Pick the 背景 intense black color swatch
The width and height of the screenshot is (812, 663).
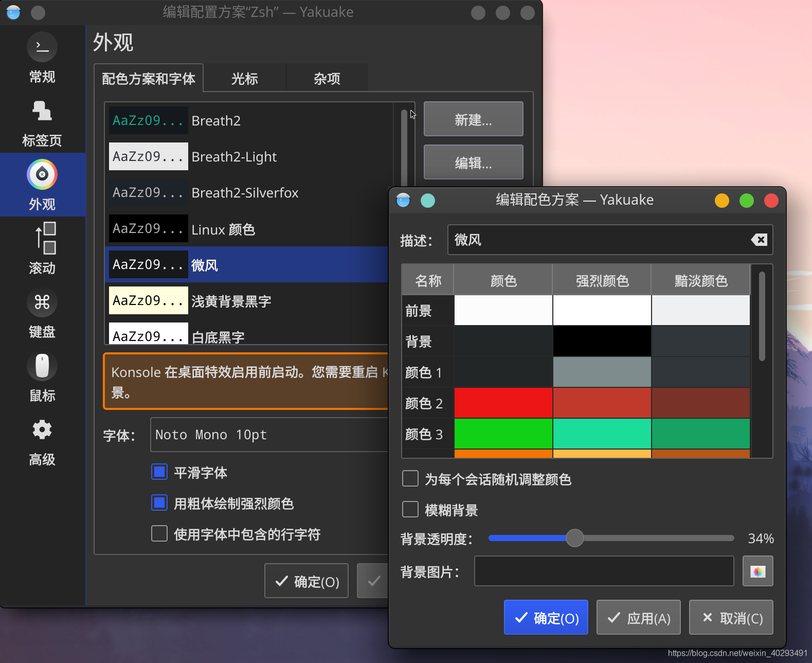(602, 341)
